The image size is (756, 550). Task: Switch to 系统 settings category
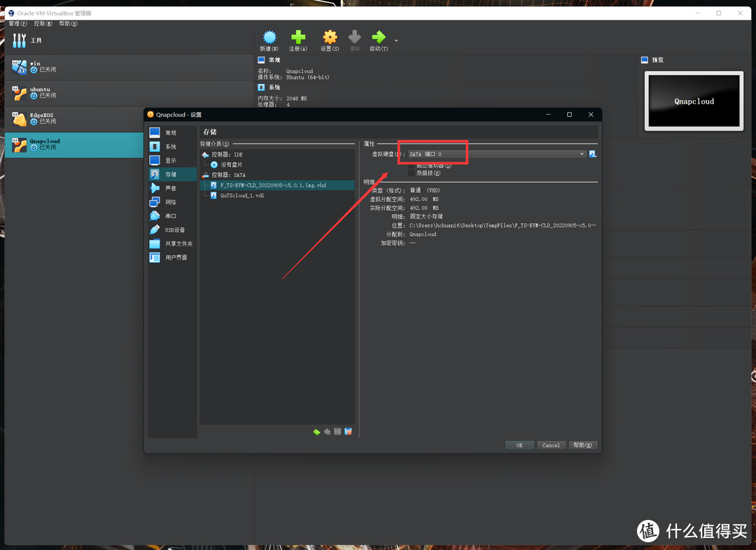pyautogui.click(x=172, y=146)
